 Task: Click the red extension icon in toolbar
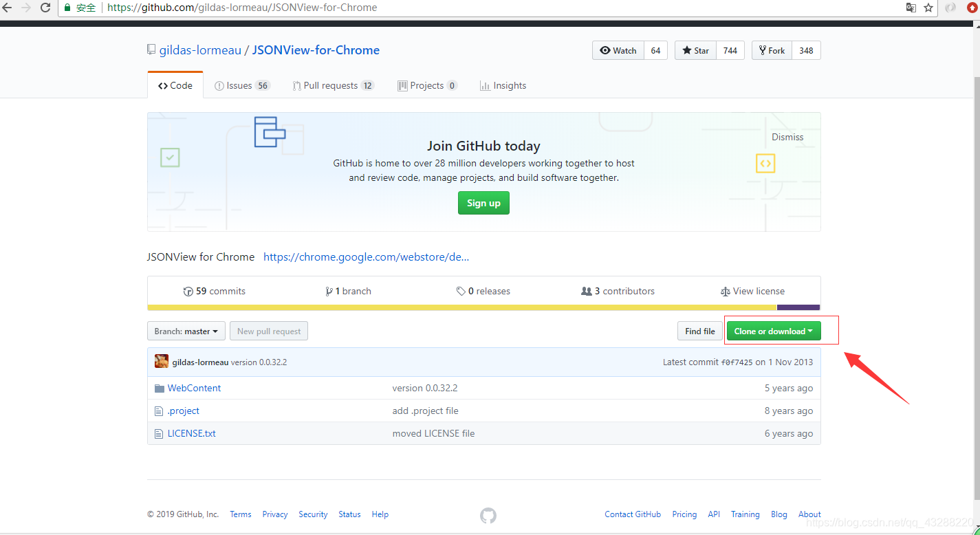(972, 8)
